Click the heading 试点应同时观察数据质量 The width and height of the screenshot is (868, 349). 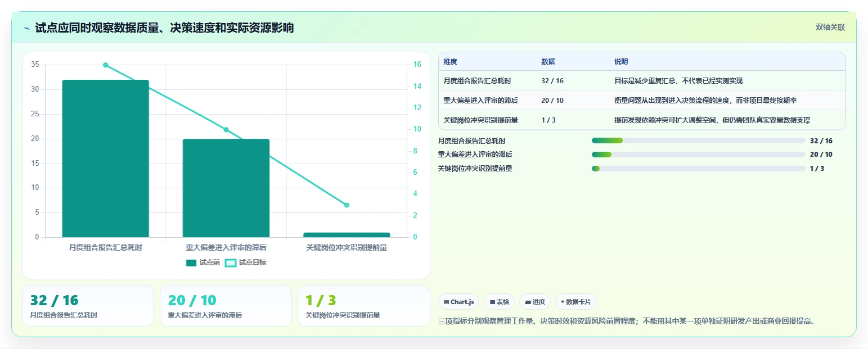(164, 28)
